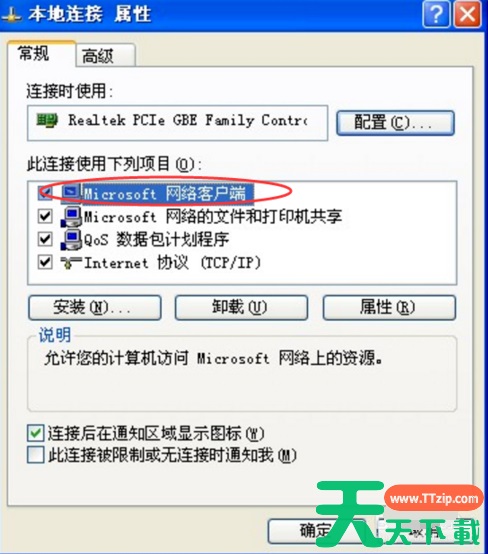This screenshot has height=554, width=488.
Task: Click the Microsoft 网络客户端 item icon
Action: (72, 192)
